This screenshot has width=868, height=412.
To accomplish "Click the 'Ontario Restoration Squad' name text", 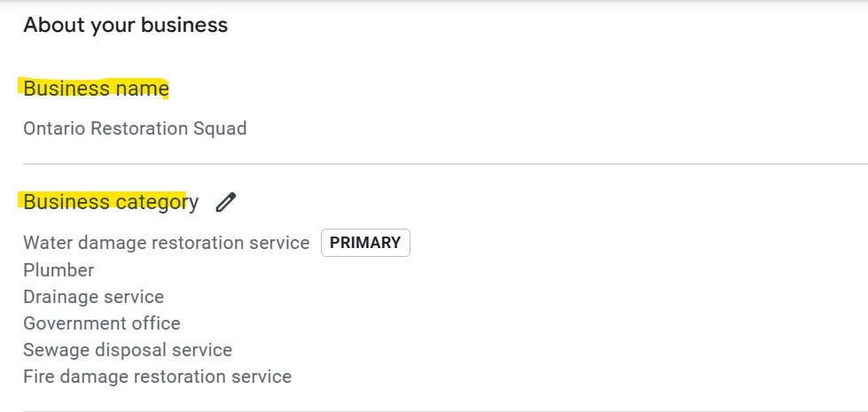I will point(135,128).
